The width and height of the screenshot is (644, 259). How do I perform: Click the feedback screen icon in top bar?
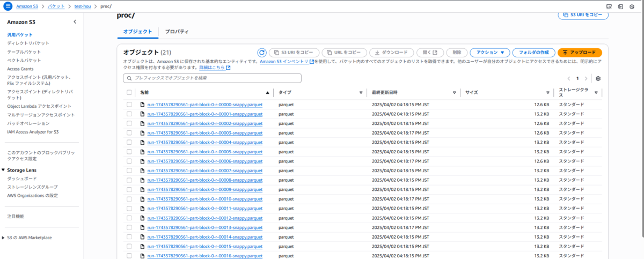[x=609, y=6]
